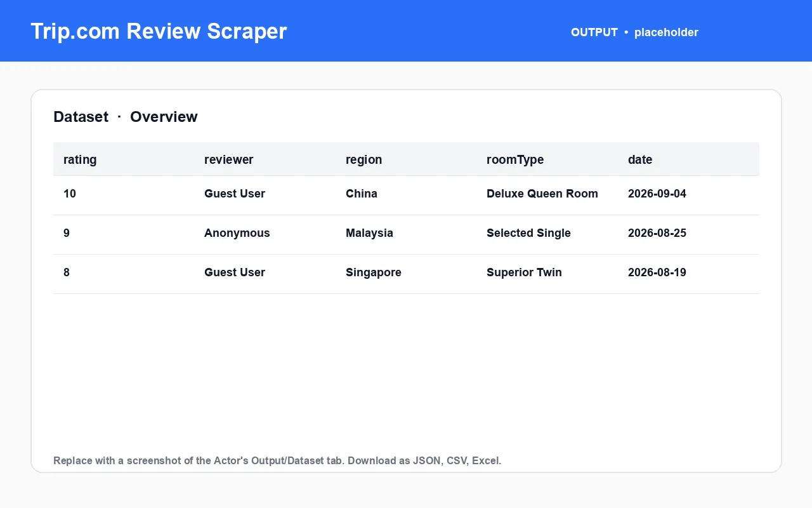Click the footer note about Output/Dataset tab
Screen dimensions: 812x508
pyautogui.click(x=277, y=460)
